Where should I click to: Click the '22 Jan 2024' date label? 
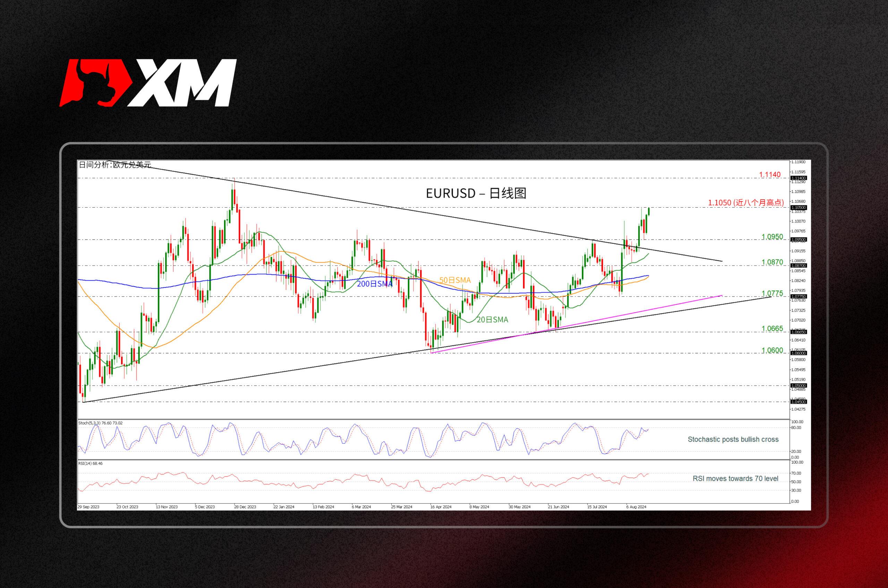point(284,507)
